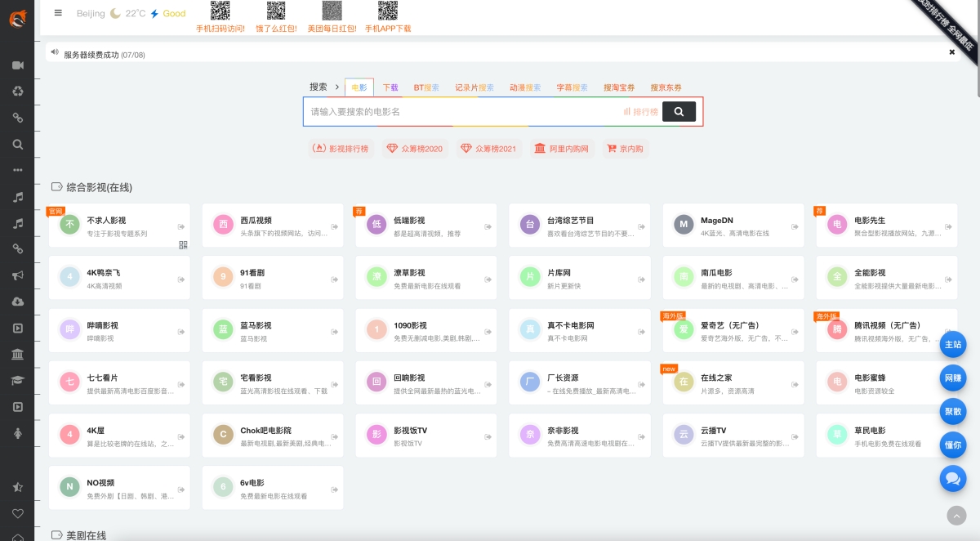The width and height of the screenshot is (980, 541).
Task: Toggle the hamburger menu at top left
Action: [58, 13]
